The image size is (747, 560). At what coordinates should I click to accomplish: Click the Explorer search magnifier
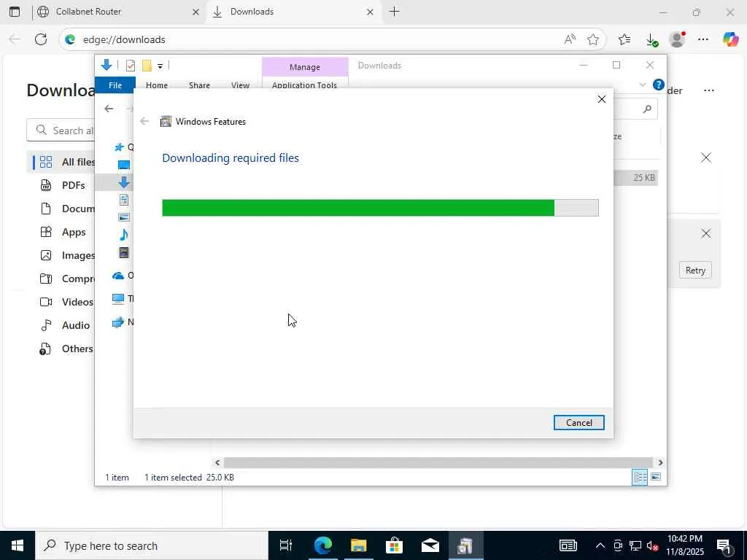(x=647, y=109)
